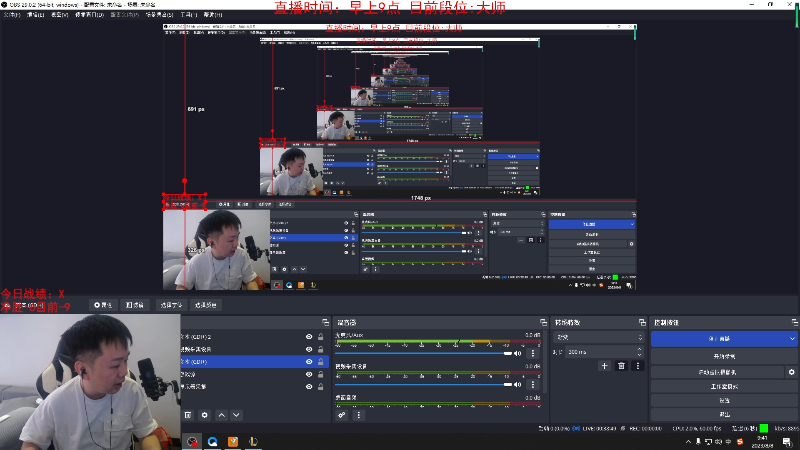Open source properties gear below sources list
This screenshot has height=450, width=800.
205,415
